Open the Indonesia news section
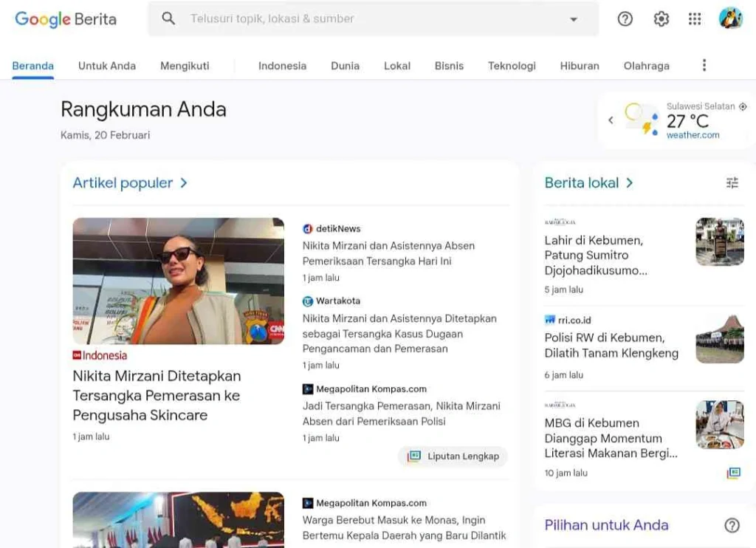The height and width of the screenshot is (548, 756). [282, 66]
